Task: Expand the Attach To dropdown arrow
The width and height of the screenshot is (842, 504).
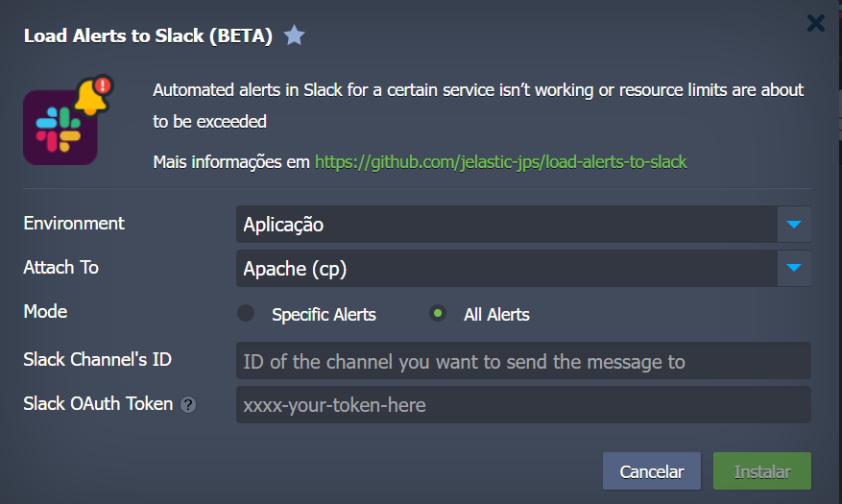Action: (794, 269)
